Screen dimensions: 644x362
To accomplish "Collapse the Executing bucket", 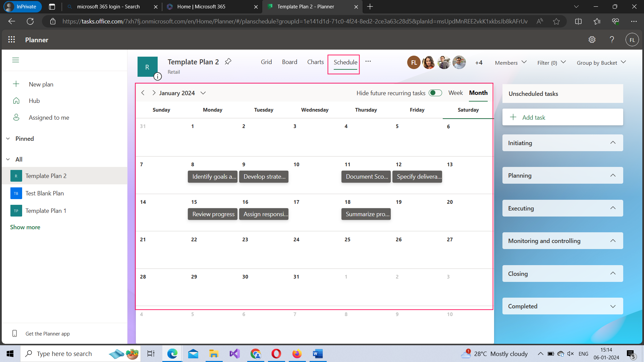I will (613, 208).
